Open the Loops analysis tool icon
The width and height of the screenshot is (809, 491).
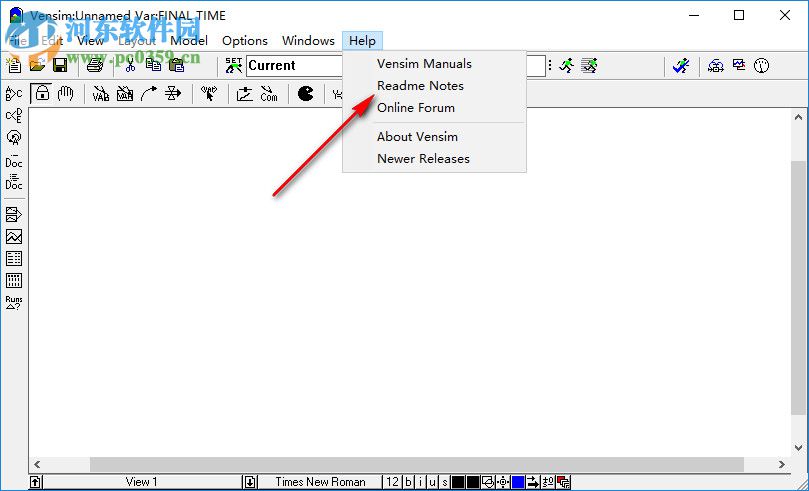(14, 137)
